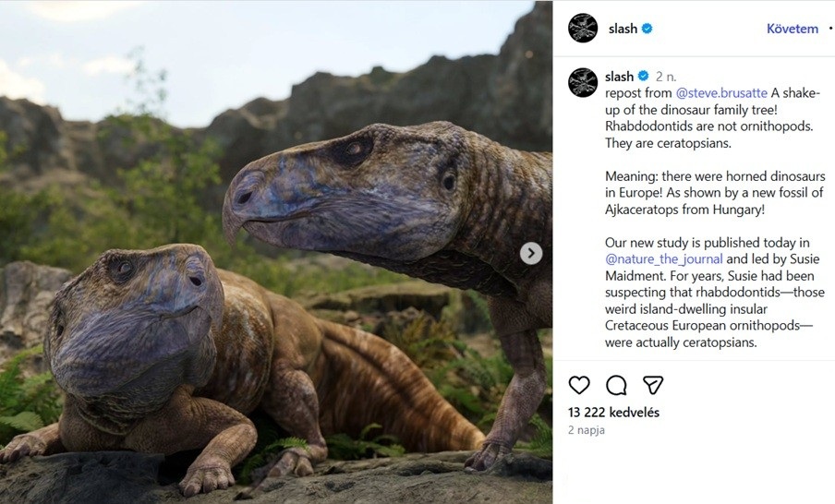835x504 pixels.
Task: Click slash avatar beside the caption
Action: pyautogui.click(x=583, y=83)
